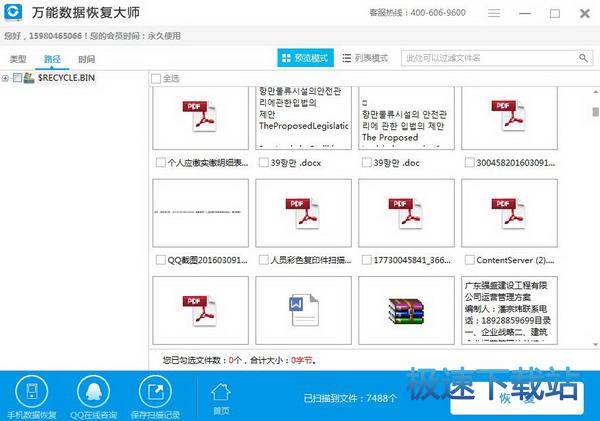600x421 pixels.
Task: Open PDF thumbnail for 17730045841_366
Action: (406, 213)
